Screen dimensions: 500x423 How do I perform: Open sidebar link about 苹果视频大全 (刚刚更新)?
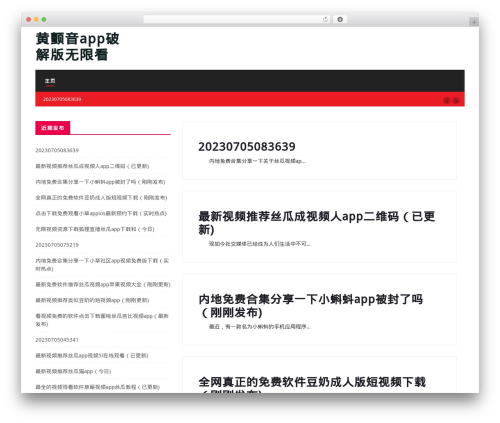pyautogui.click(x=103, y=285)
